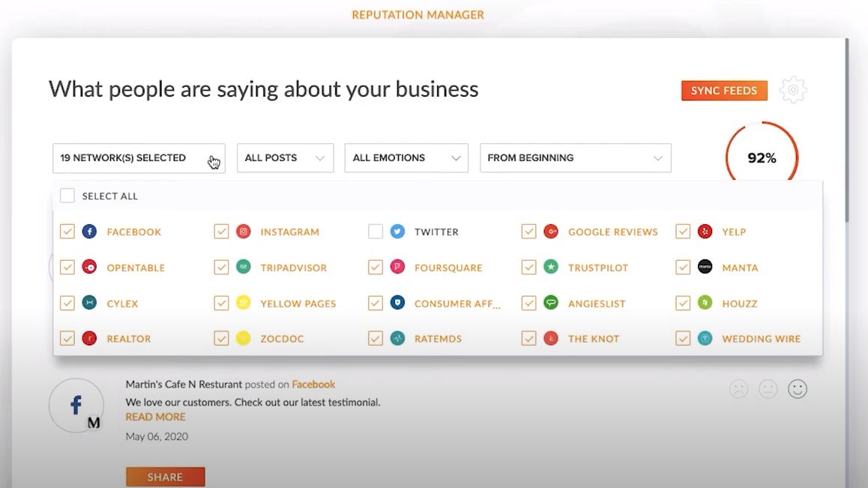Click the Share button

pos(165,477)
